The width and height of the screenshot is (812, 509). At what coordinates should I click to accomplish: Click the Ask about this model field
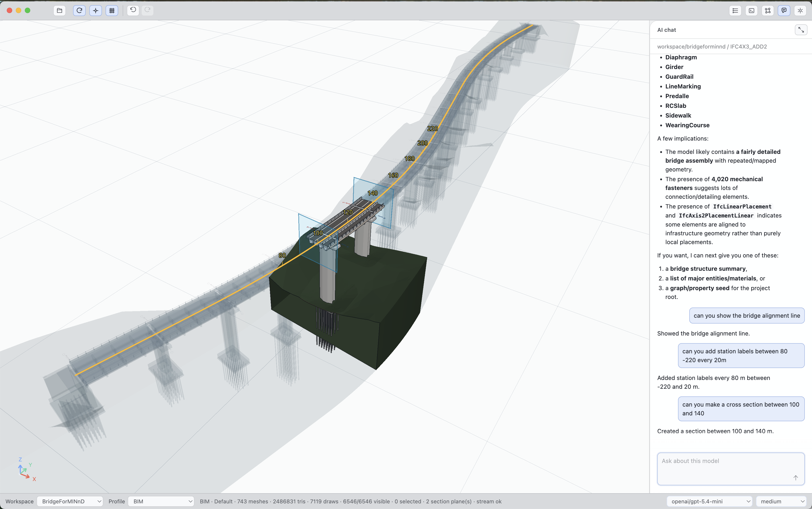(731, 469)
